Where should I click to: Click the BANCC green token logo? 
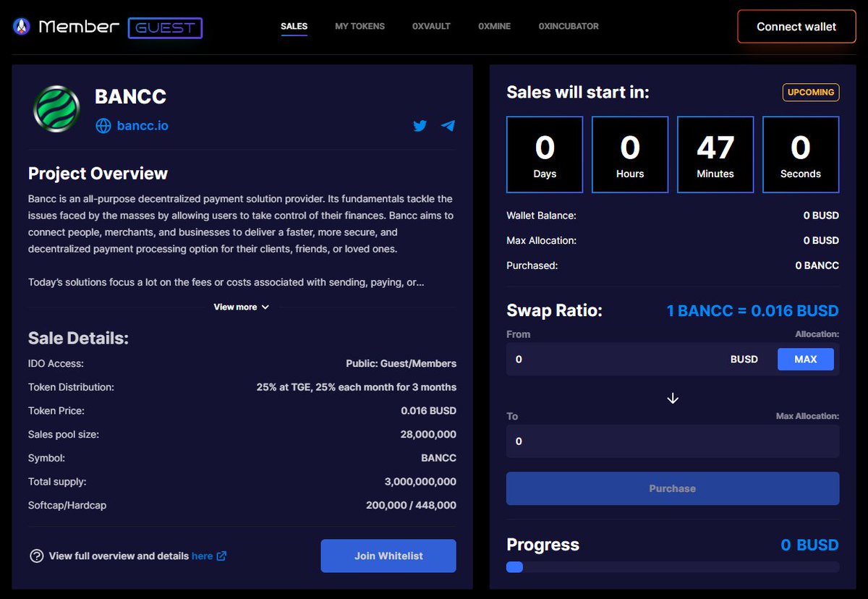click(x=56, y=109)
